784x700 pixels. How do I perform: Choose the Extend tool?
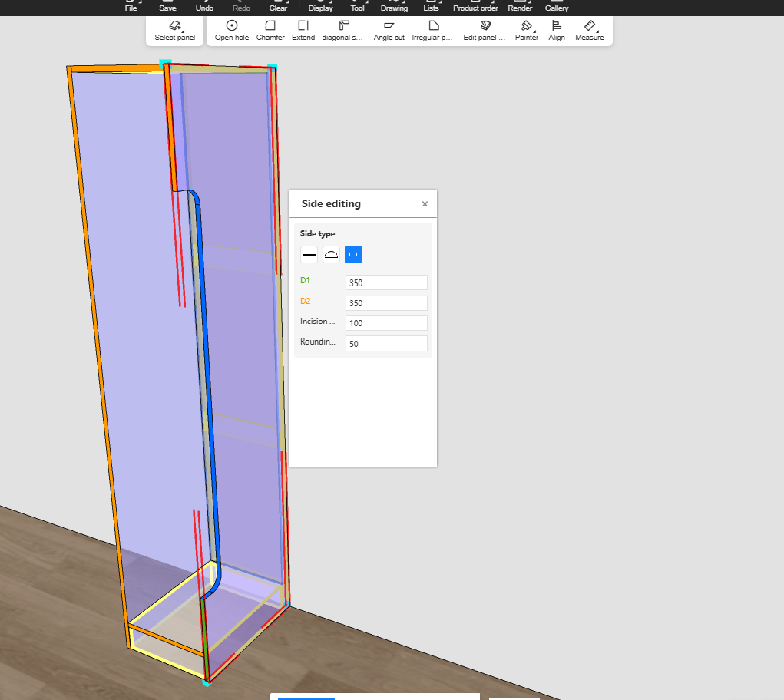point(303,31)
